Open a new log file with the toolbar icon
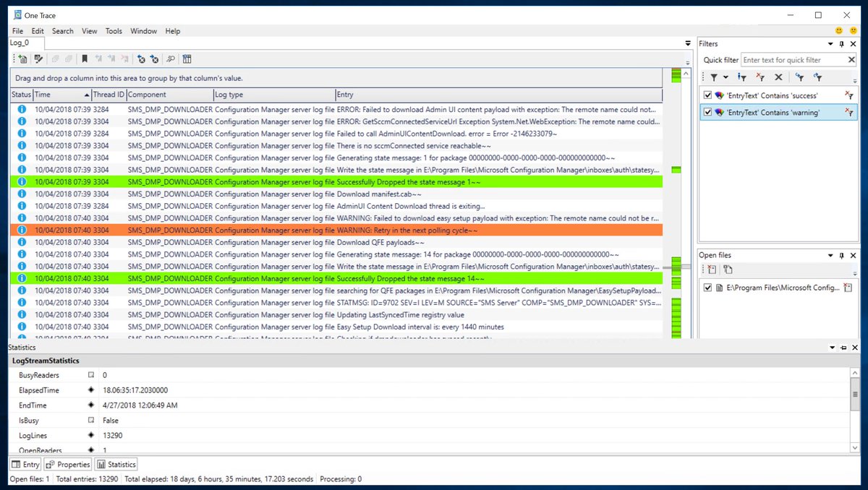868x490 pixels. pyautogui.click(x=22, y=59)
